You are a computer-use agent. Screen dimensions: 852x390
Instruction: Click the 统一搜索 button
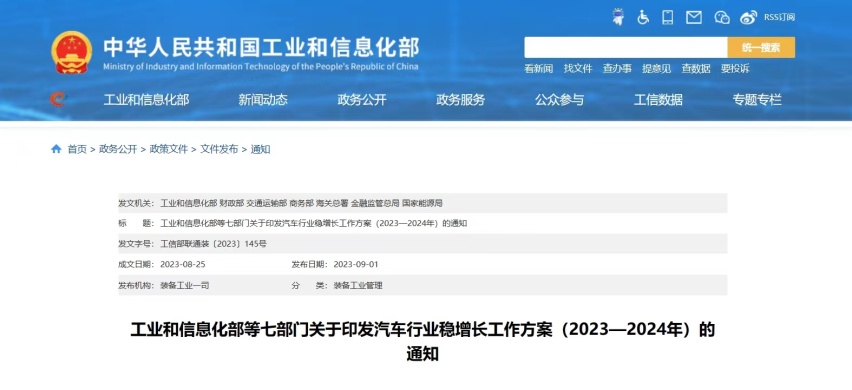(761, 47)
